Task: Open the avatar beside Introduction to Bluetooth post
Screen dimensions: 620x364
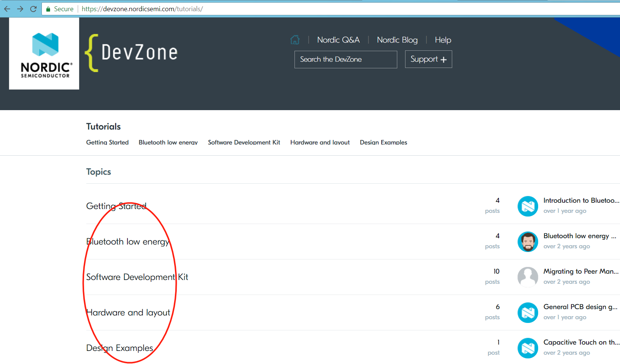Action: [528, 206]
